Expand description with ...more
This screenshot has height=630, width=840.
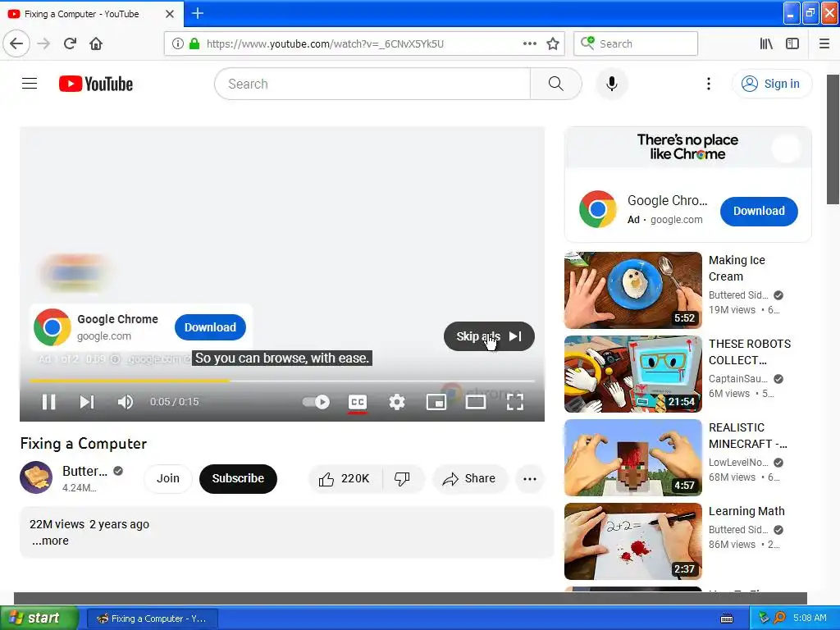pos(50,541)
